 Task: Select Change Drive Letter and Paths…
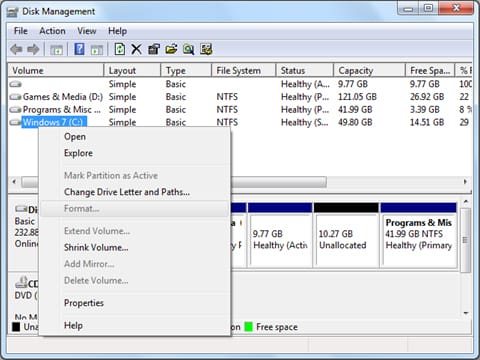pos(135,192)
